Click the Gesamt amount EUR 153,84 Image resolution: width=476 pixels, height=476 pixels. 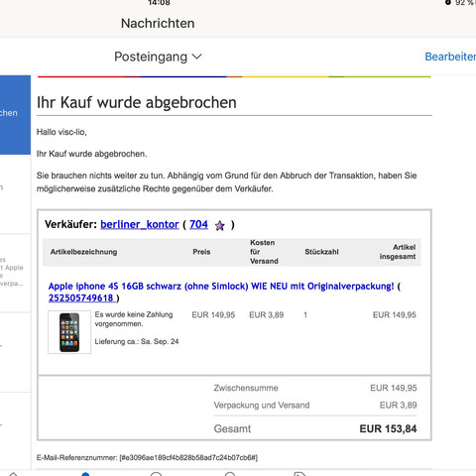[388, 428]
